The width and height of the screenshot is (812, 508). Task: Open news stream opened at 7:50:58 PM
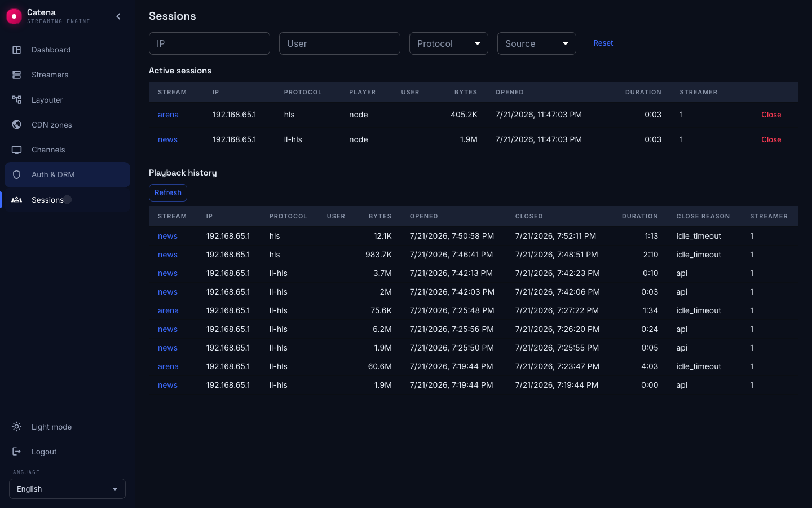(x=167, y=236)
